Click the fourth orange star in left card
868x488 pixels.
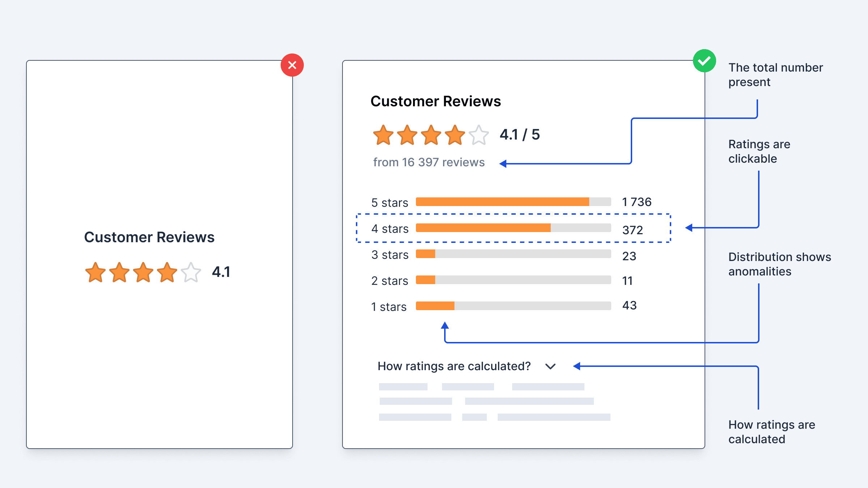tap(167, 273)
